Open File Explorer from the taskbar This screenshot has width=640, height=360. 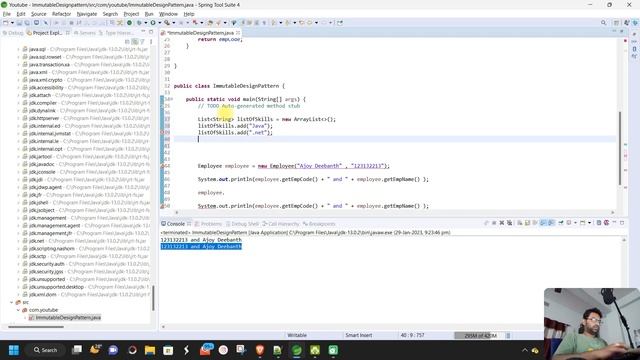click(150, 350)
